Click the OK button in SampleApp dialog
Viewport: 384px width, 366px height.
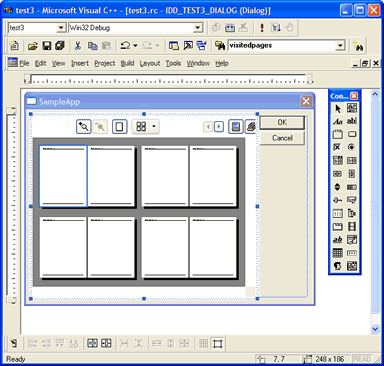(282, 122)
